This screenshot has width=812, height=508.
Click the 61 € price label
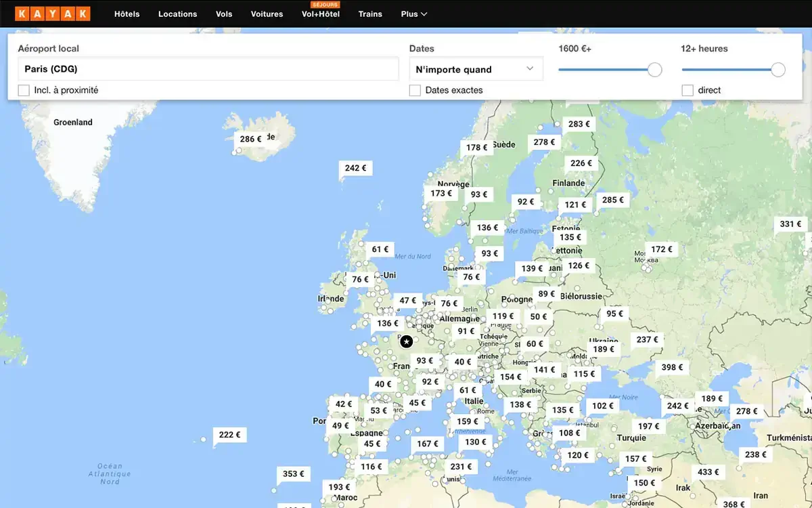(x=380, y=249)
